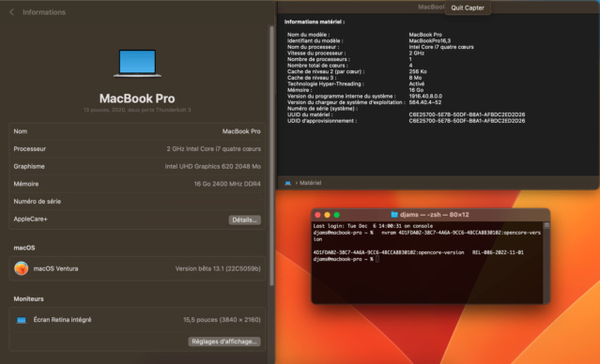The width and height of the screenshot is (600, 364).
Task: Select 16 Go 2400 MHz DDR4 value
Action: point(227,184)
